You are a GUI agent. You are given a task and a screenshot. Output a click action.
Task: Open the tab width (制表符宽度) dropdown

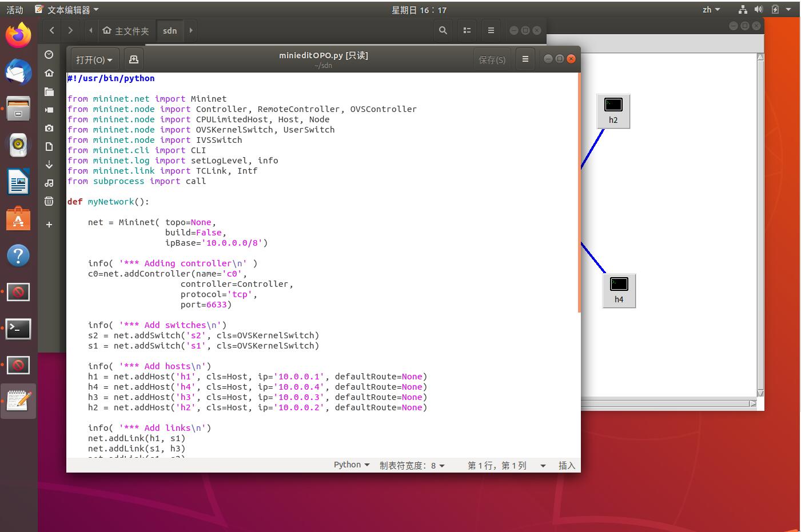[x=412, y=466]
